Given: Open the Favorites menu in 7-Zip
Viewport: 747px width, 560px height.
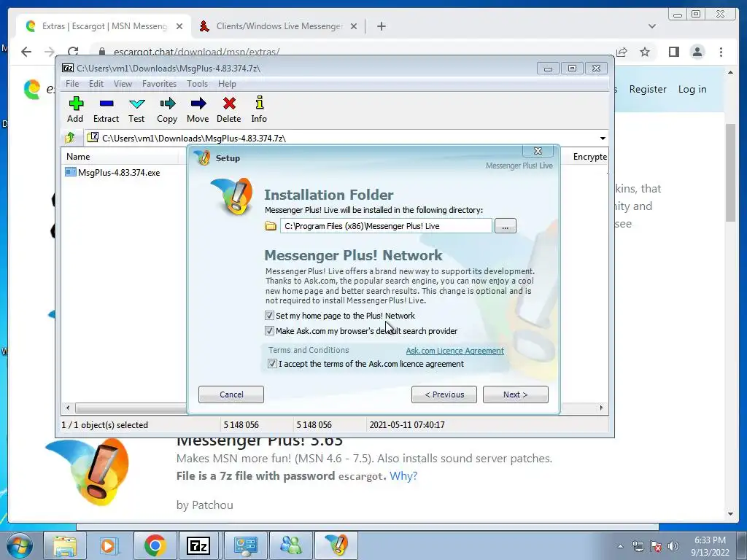Looking at the screenshot, I should tap(159, 84).
